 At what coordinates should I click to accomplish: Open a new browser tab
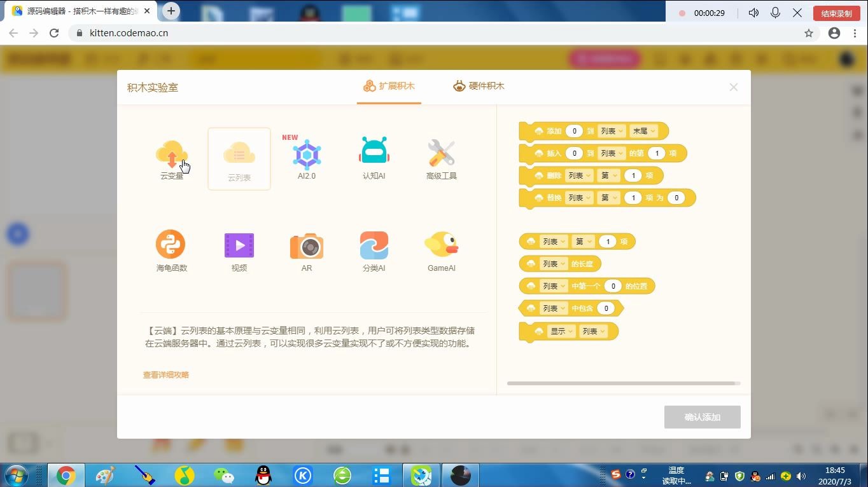[171, 11]
